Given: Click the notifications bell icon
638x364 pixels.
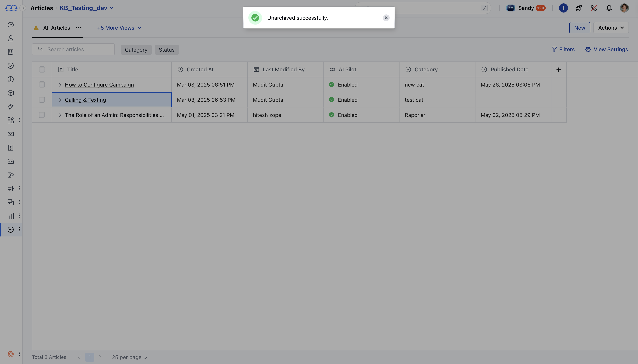Looking at the screenshot, I should 609,8.
